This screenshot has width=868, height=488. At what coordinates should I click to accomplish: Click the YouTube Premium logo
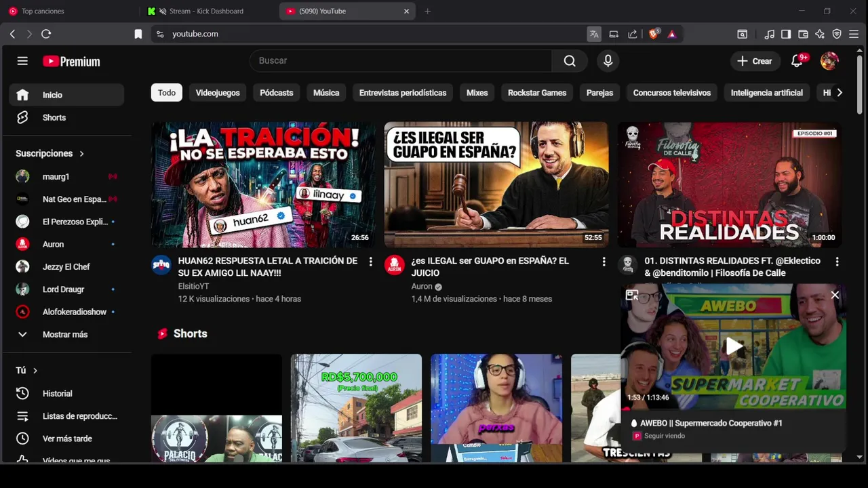click(x=71, y=61)
